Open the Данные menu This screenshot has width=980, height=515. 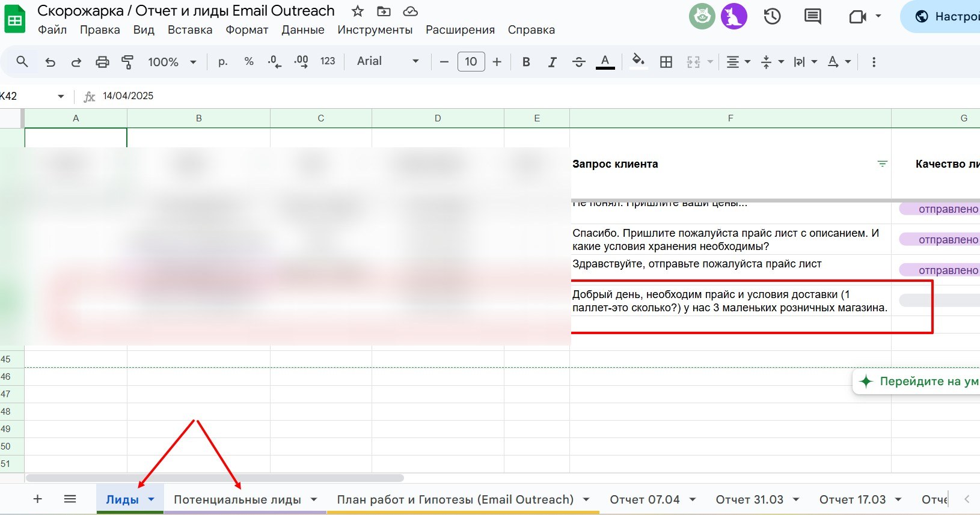[303, 30]
